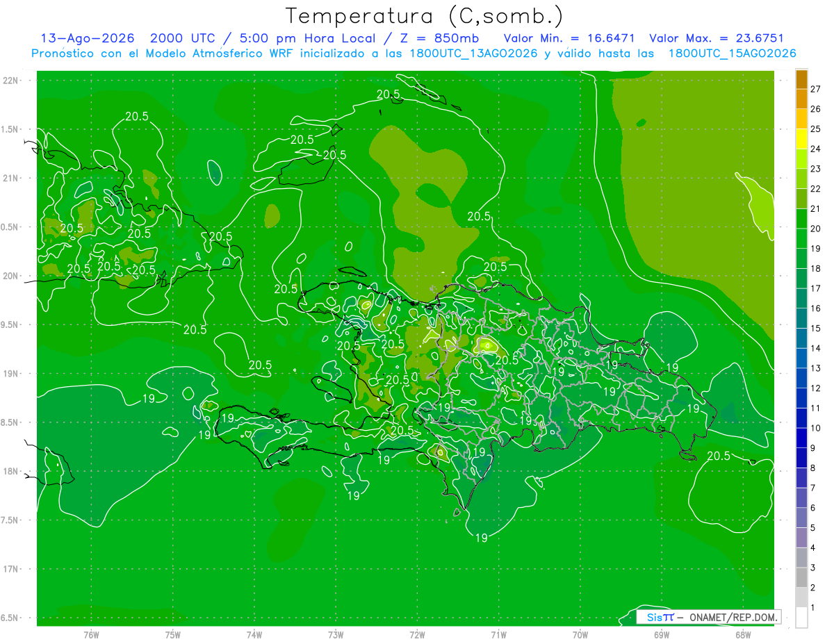
Task: Select the '13-Ago-2026' date text
Action: 88,38
